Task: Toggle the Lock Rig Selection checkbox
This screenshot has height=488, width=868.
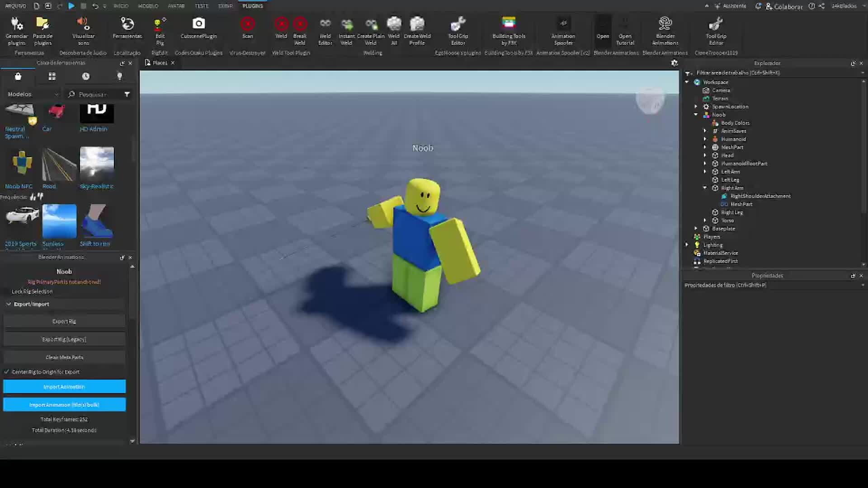Action: pyautogui.click(x=7, y=292)
